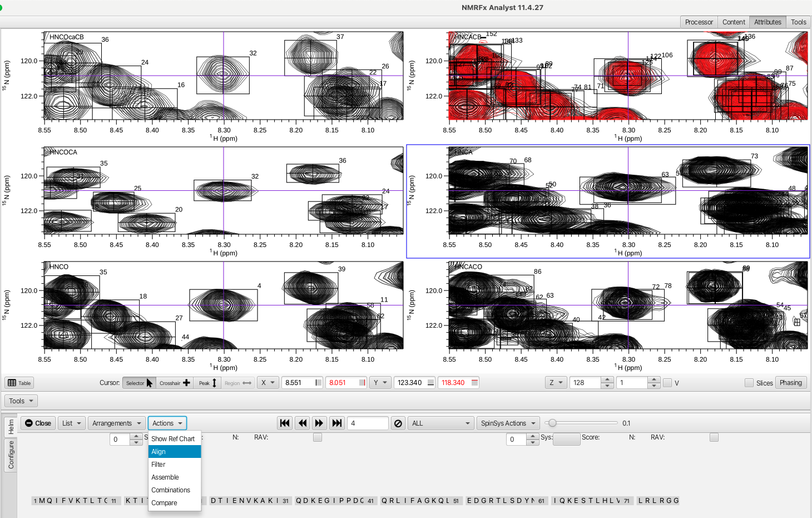Jump to last spin system
Screen dimensions: 812x518
pos(337,423)
